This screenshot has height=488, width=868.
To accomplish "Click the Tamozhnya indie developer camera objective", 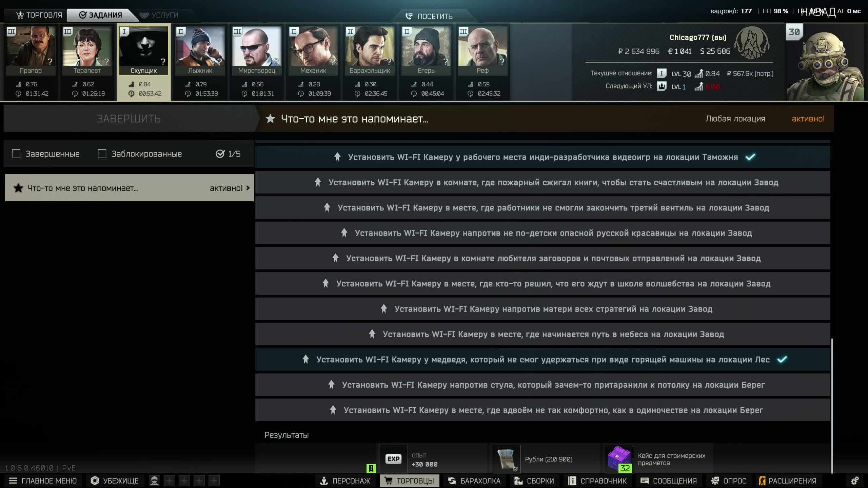I will 542,157.
